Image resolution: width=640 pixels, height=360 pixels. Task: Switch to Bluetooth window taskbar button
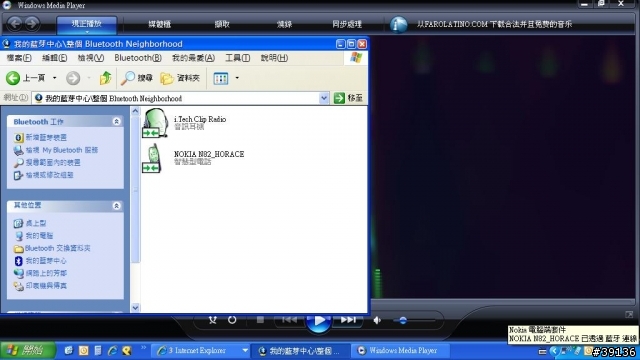coord(300,351)
